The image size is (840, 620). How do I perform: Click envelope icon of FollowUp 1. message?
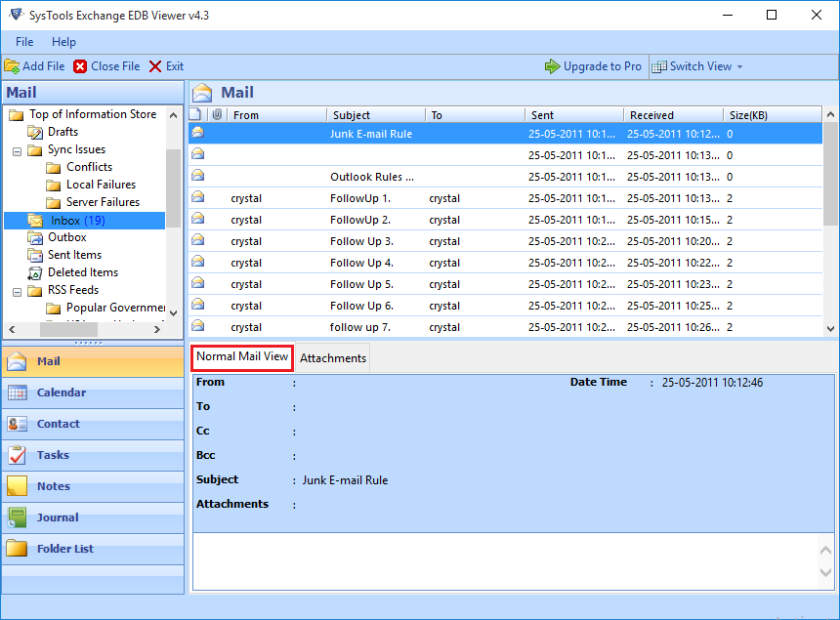[x=198, y=196]
